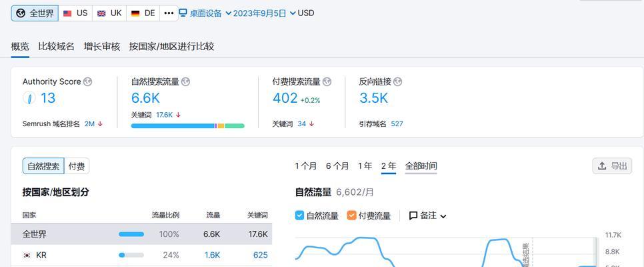Open Authority Score value 13
Screen dimensions: 644x267
47,98
